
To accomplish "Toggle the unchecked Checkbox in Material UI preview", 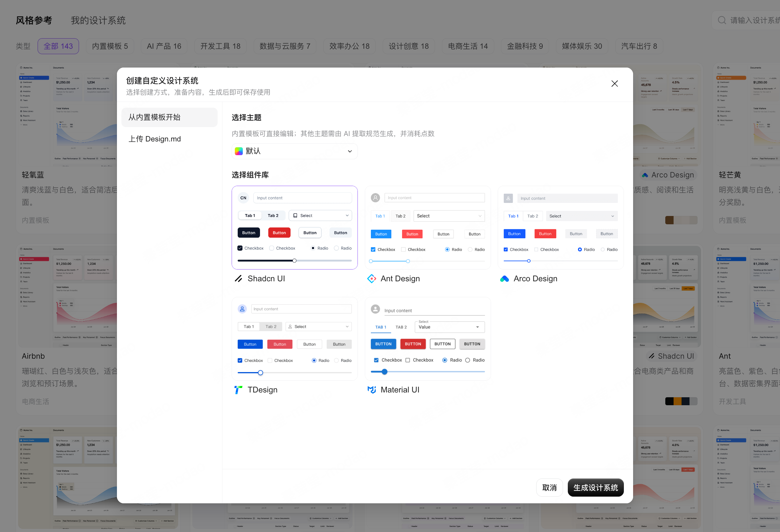I will (x=408, y=360).
